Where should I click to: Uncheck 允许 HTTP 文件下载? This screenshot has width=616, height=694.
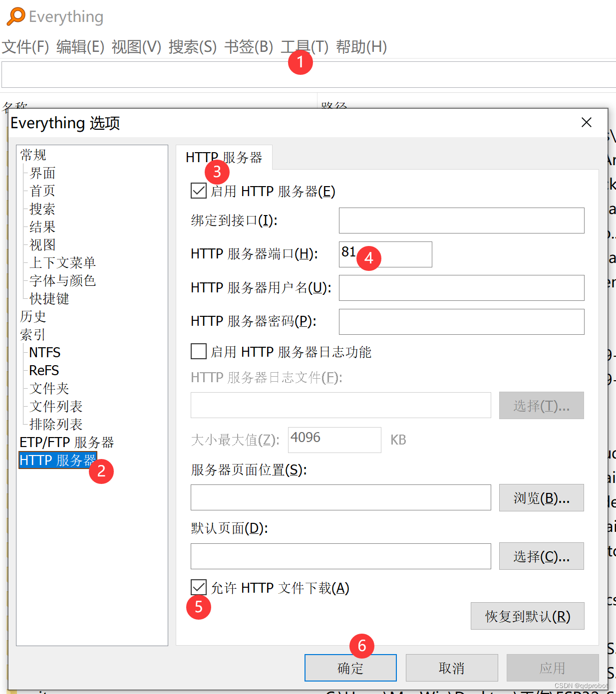click(x=198, y=587)
